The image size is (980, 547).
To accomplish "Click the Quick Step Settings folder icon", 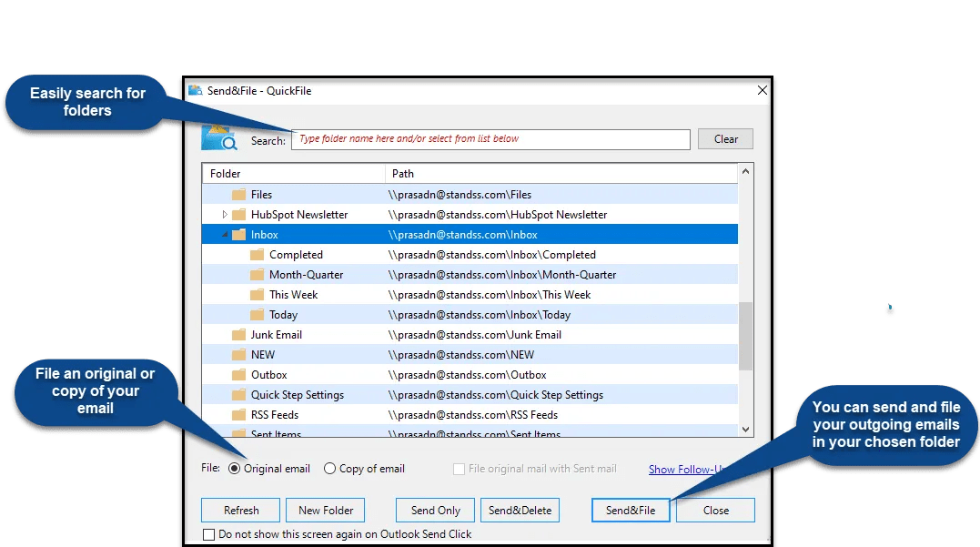I will click(x=237, y=394).
